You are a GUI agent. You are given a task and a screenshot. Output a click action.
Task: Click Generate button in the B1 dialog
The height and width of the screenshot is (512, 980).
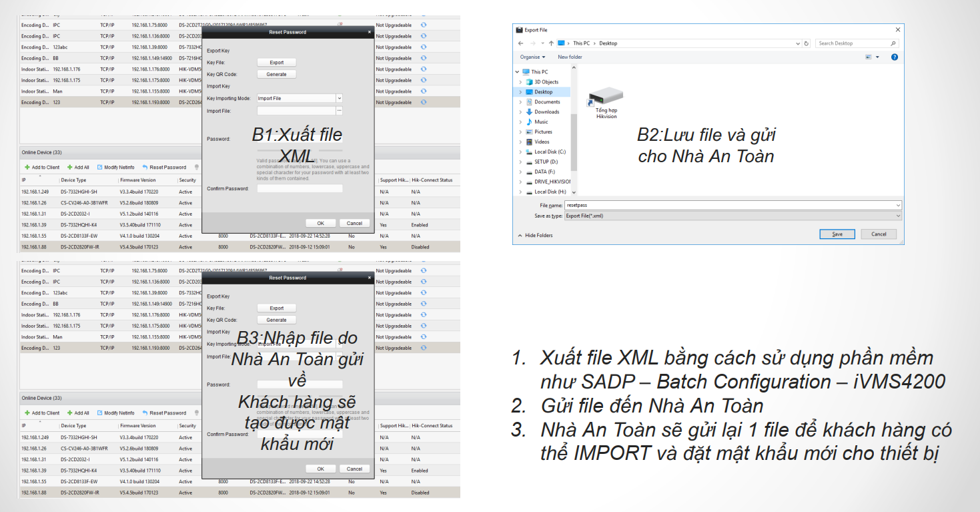pos(276,74)
